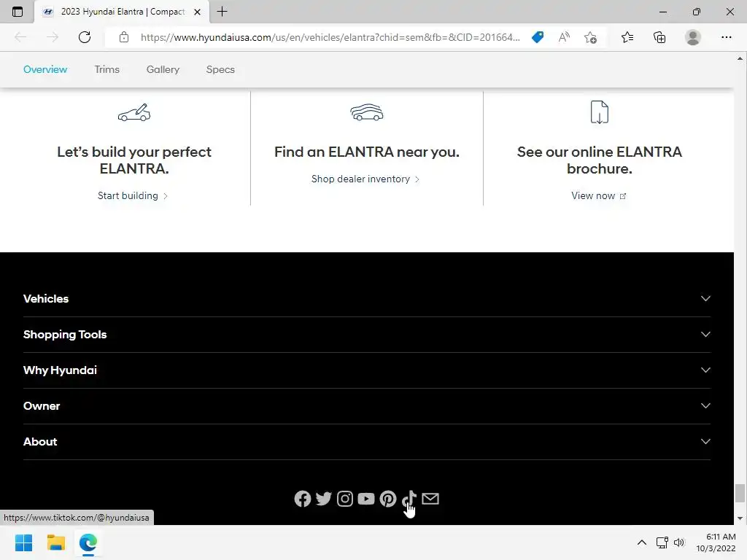Click the brochure download document icon
The width and height of the screenshot is (747, 560).
600,112
